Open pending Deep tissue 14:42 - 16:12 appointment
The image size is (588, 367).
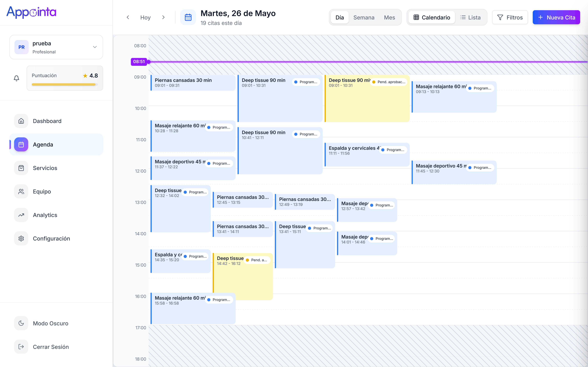[x=243, y=277]
